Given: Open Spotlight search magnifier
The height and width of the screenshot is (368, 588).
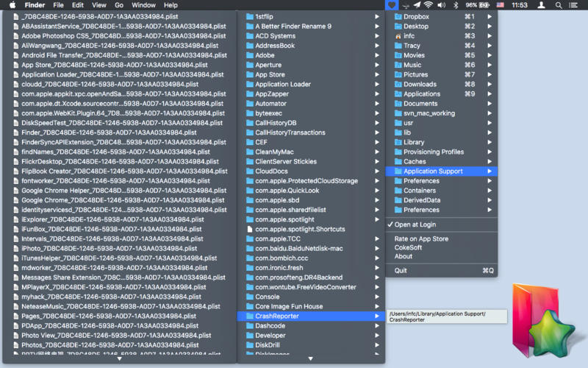Looking at the screenshot, I should point(559,5).
